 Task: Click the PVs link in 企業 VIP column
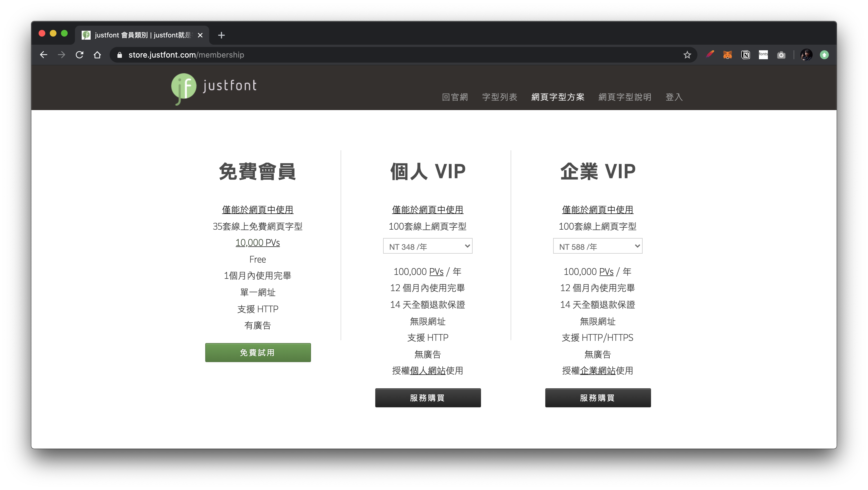606,272
